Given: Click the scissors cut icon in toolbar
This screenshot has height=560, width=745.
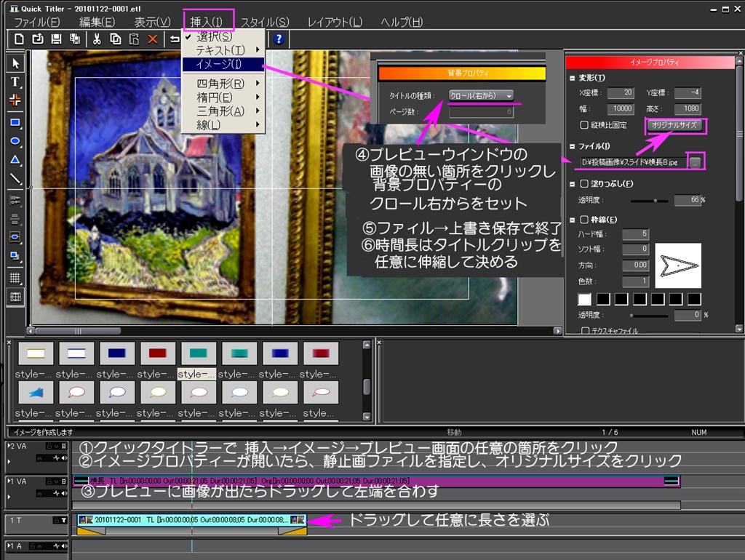Looking at the screenshot, I should click(x=96, y=39).
